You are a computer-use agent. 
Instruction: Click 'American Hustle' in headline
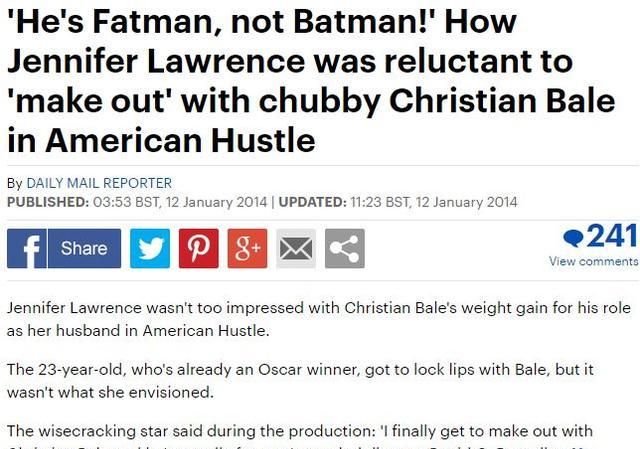point(180,140)
